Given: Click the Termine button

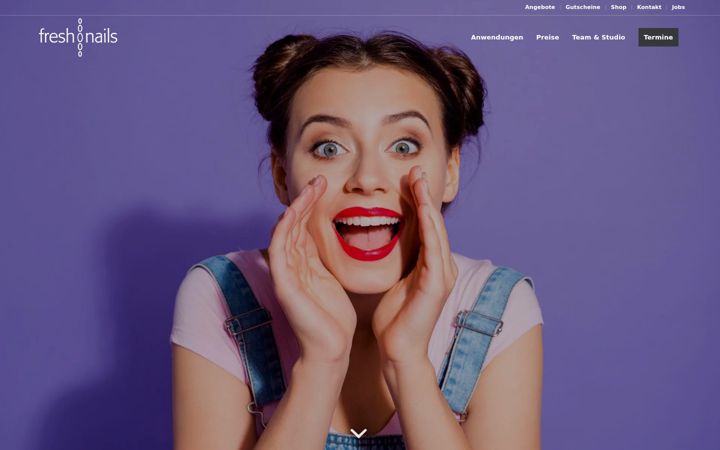Looking at the screenshot, I should [658, 37].
